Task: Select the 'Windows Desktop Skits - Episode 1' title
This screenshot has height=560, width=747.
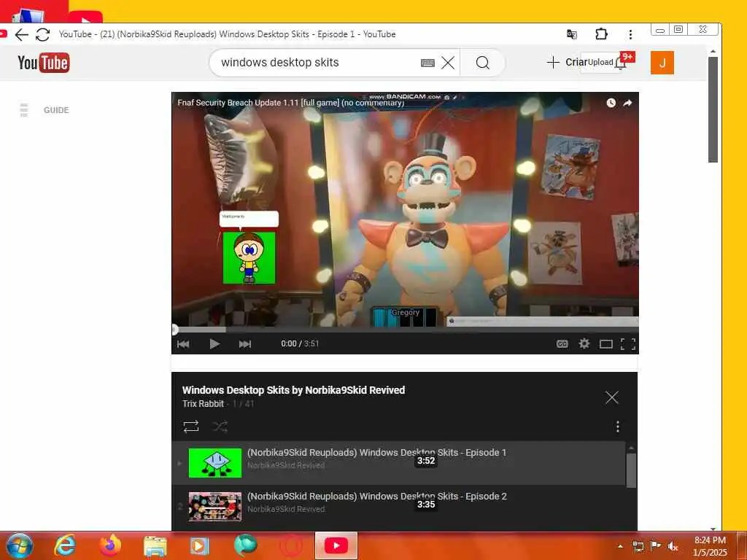Action: [376, 452]
